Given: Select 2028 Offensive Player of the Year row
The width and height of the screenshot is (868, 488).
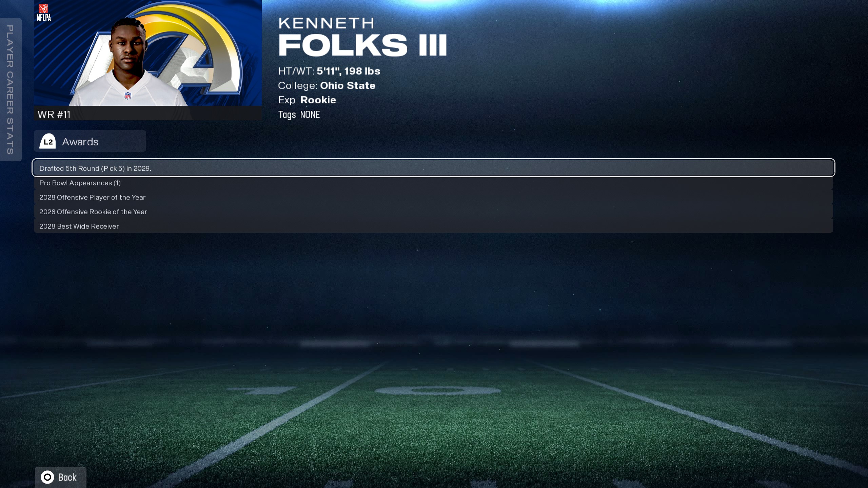Looking at the screenshot, I should (433, 197).
